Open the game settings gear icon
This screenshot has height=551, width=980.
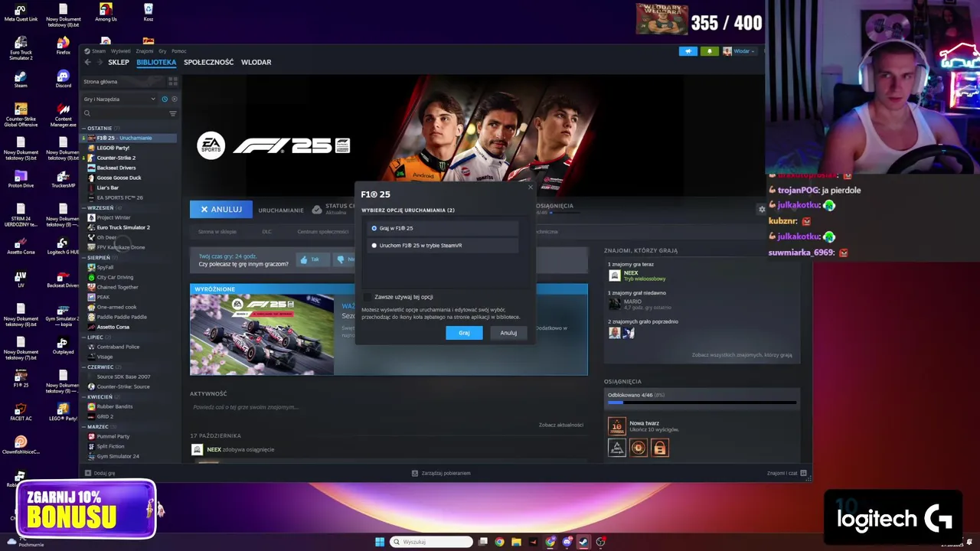(x=762, y=209)
